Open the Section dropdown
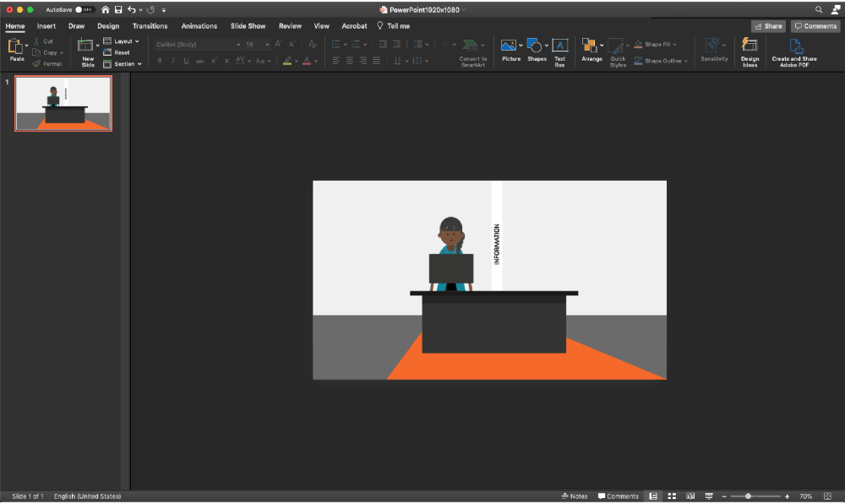 click(x=123, y=63)
